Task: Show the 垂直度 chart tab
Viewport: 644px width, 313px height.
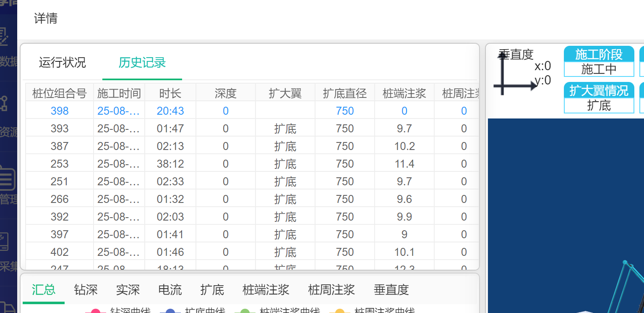Action: [391, 289]
